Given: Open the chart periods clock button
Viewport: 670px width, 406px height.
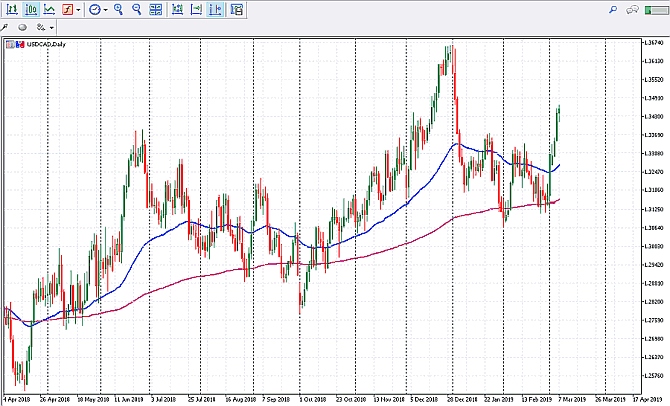Looking at the screenshot, I should click(x=95, y=9).
